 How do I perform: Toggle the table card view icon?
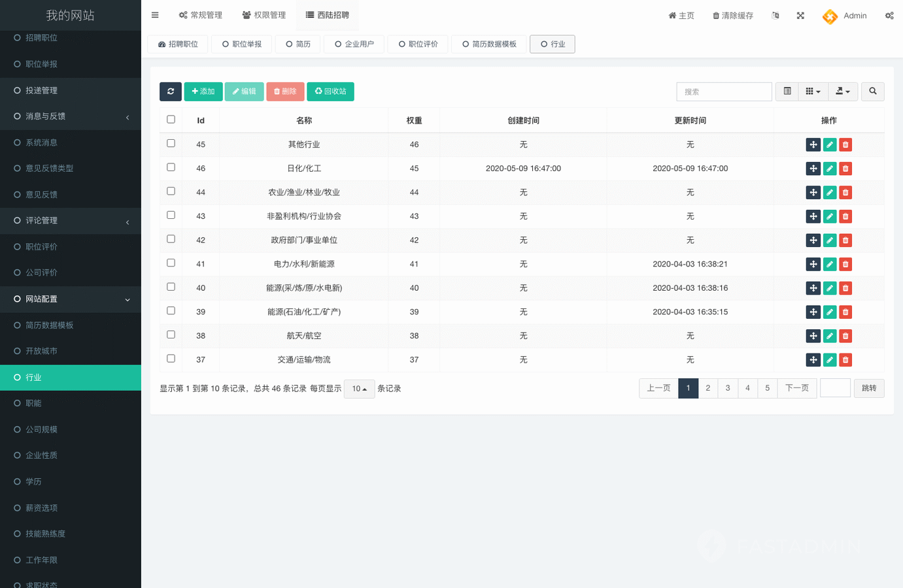[x=787, y=91]
